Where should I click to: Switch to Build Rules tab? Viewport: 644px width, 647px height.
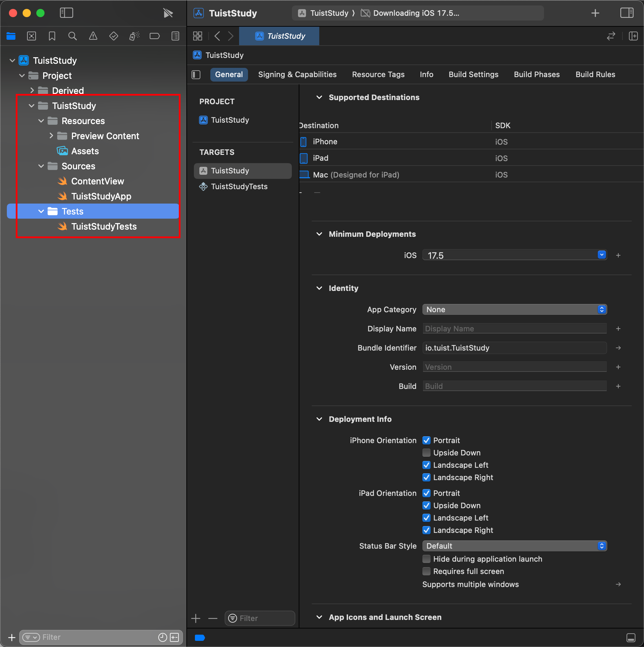[x=595, y=75]
